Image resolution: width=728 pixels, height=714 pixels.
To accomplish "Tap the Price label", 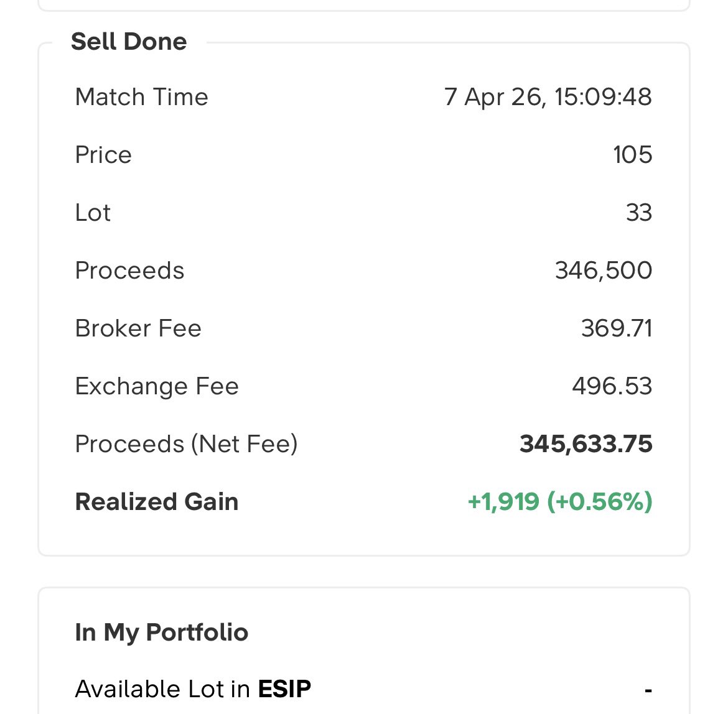I will pyautogui.click(x=103, y=154).
